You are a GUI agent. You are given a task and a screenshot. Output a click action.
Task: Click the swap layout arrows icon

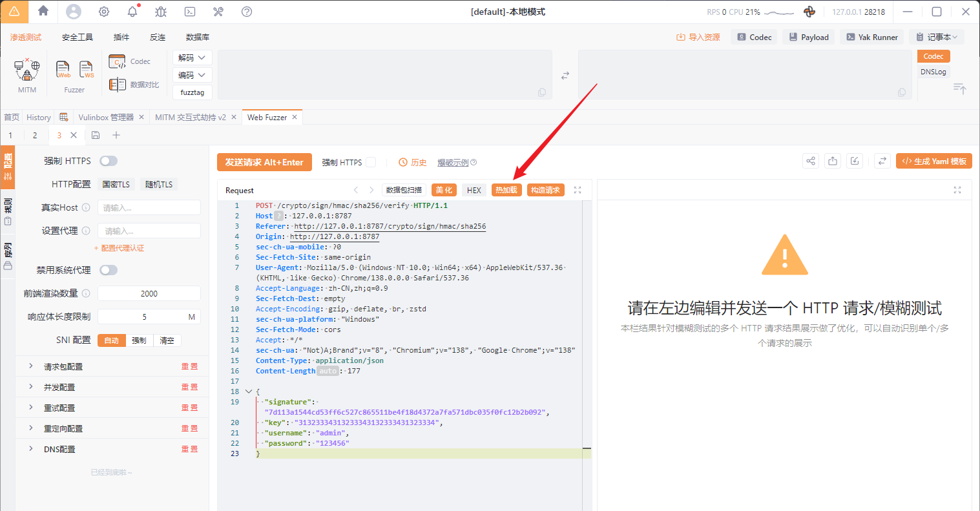pos(882,162)
